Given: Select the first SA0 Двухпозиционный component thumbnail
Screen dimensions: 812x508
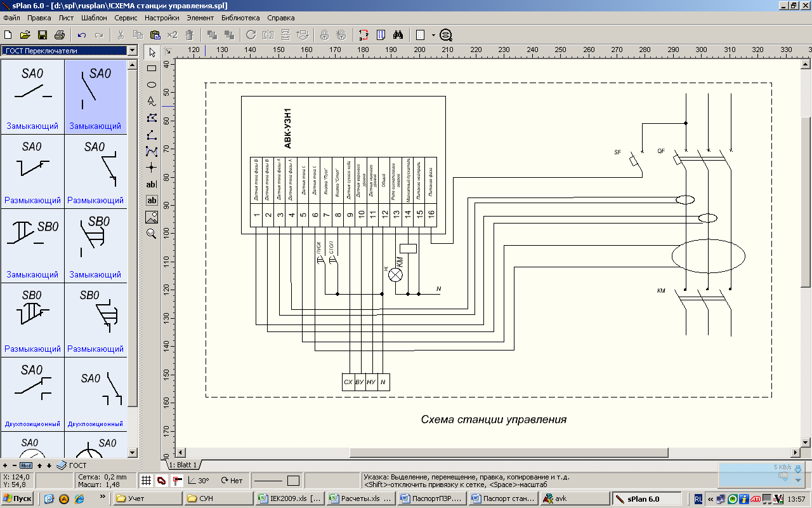Looking at the screenshot, I should pos(32,394).
